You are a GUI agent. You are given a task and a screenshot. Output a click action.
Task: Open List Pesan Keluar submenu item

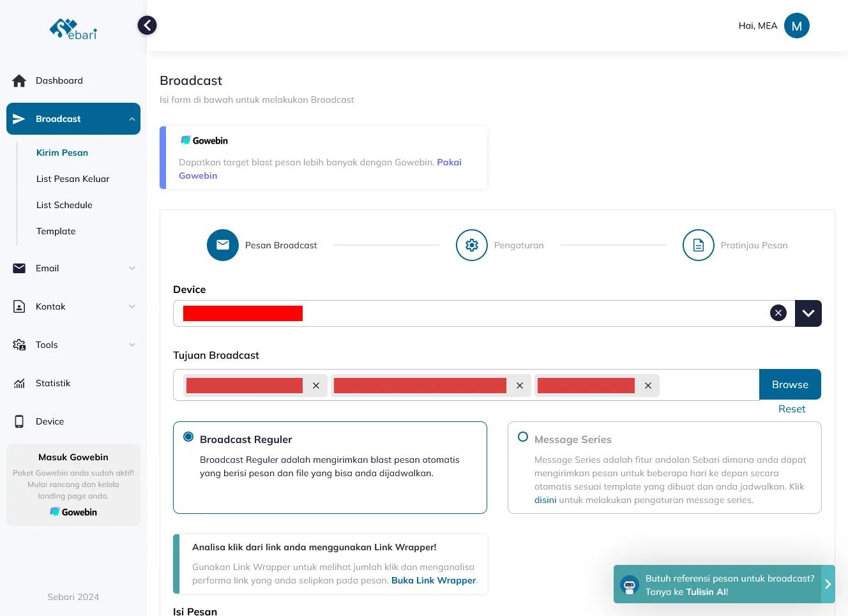[73, 179]
